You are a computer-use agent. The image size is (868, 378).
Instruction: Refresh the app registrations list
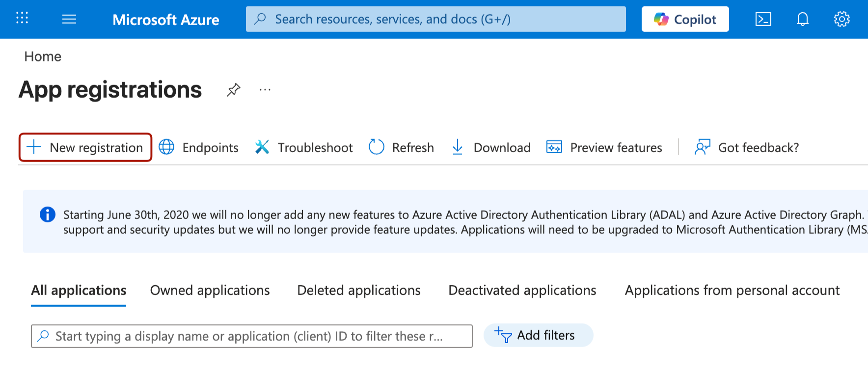pyautogui.click(x=402, y=147)
